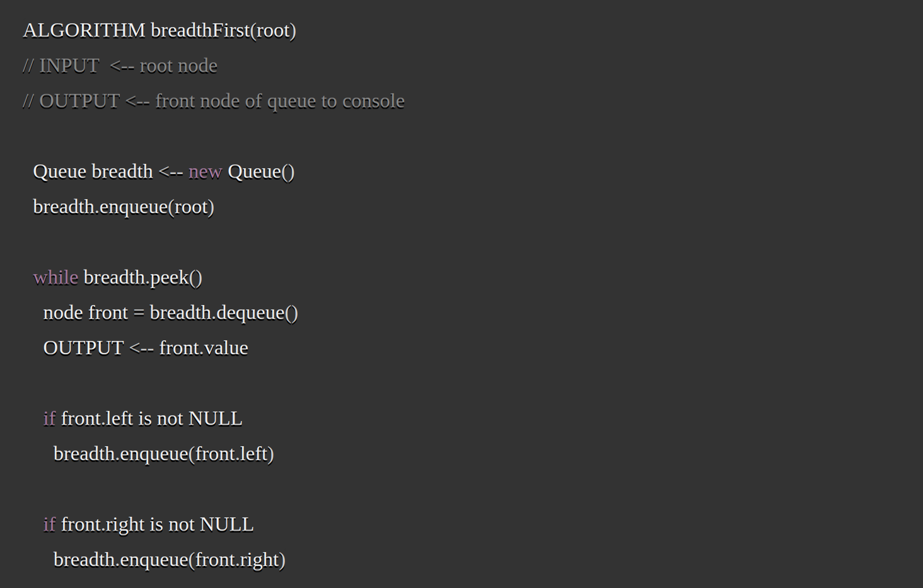Click the 'Queue breadth' declaration text
923x588 pixels.
(93, 171)
